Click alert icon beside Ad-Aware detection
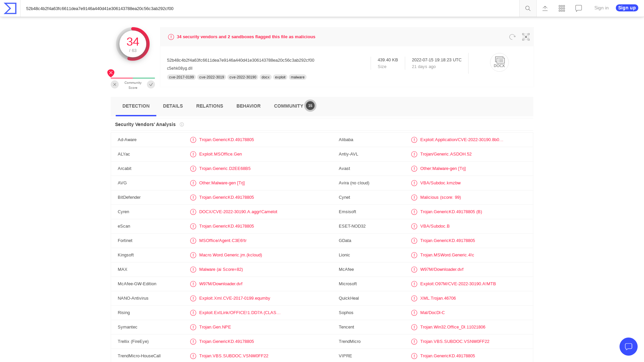644x362 pixels. pyautogui.click(x=193, y=140)
